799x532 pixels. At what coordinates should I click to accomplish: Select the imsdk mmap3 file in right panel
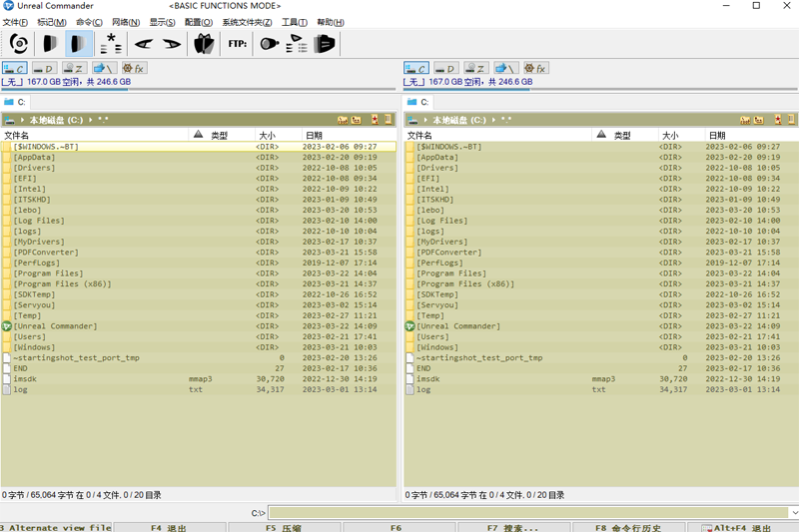click(601, 378)
